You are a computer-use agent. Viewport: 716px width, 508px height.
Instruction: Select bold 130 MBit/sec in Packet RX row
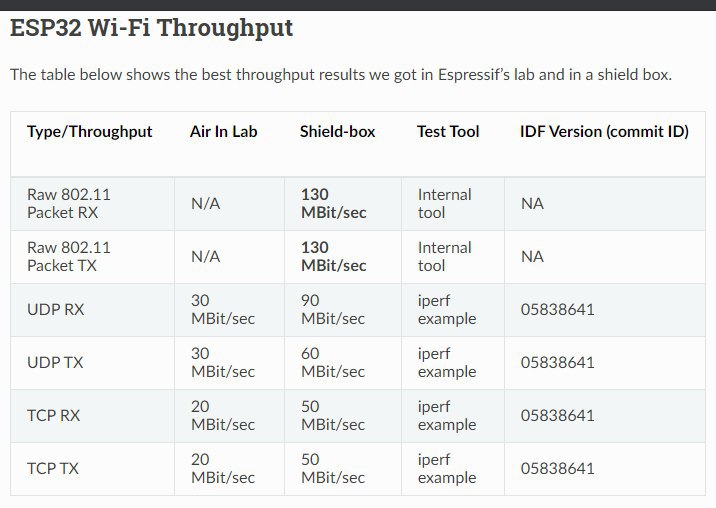tap(333, 203)
